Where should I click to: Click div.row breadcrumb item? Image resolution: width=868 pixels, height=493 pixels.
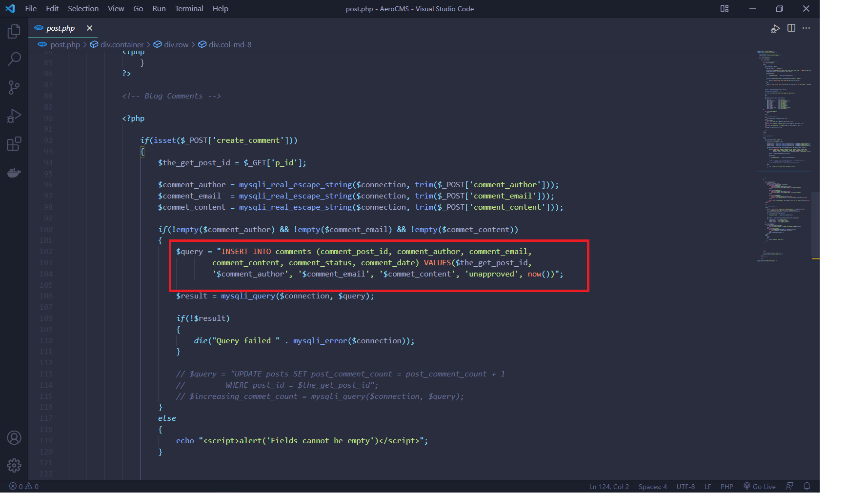point(176,45)
